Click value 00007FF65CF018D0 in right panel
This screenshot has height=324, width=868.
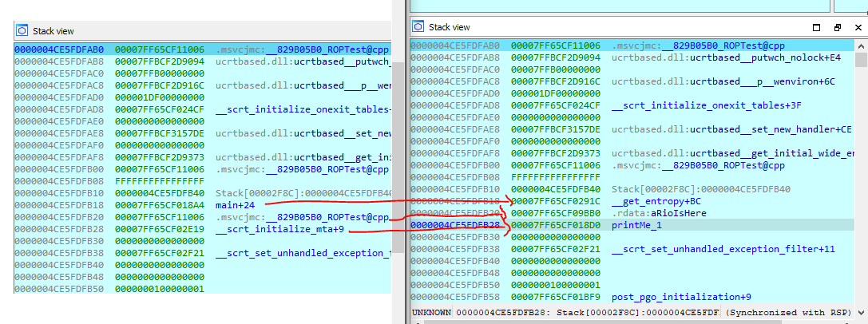click(x=557, y=225)
